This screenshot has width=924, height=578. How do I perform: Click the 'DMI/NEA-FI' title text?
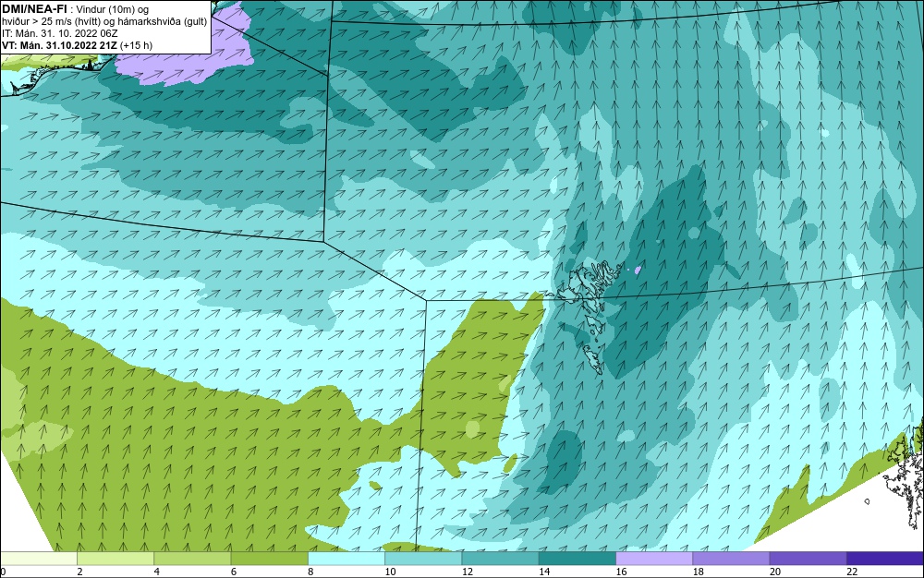pyautogui.click(x=33, y=9)
